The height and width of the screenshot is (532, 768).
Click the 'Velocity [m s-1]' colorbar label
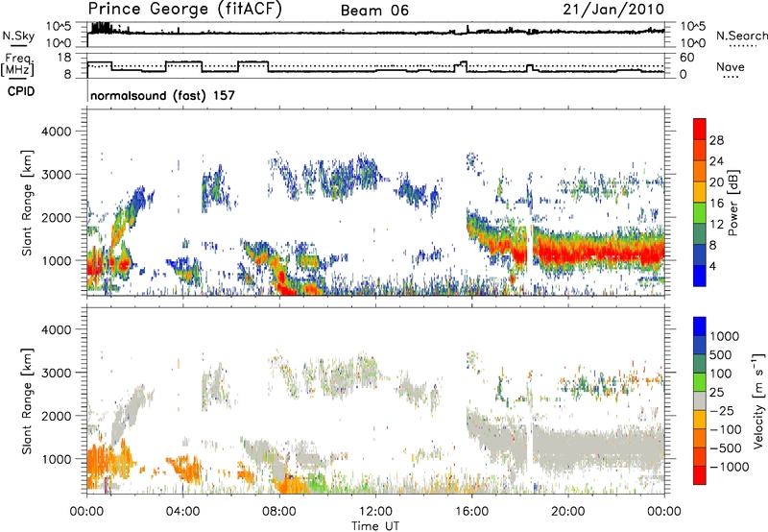758,400
